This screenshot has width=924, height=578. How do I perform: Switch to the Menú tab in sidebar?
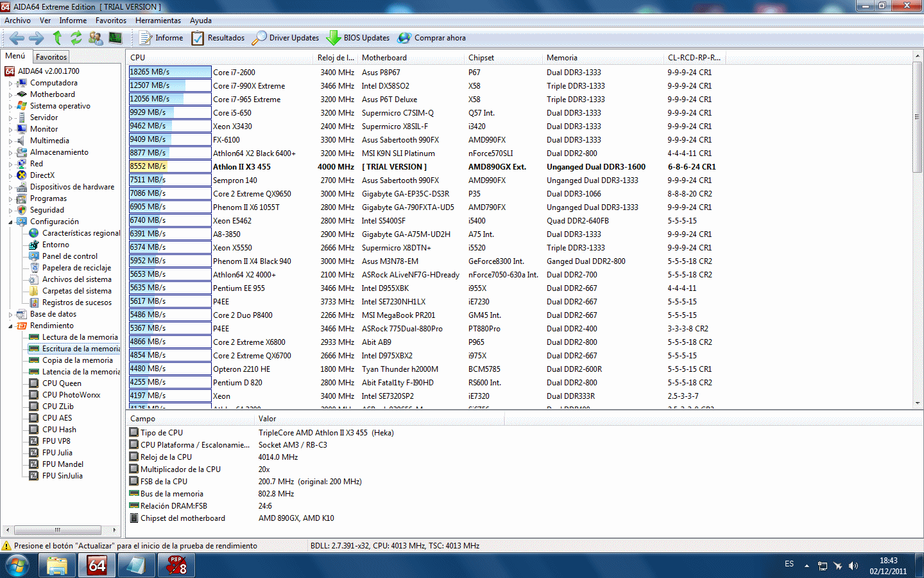click(15, 56)
